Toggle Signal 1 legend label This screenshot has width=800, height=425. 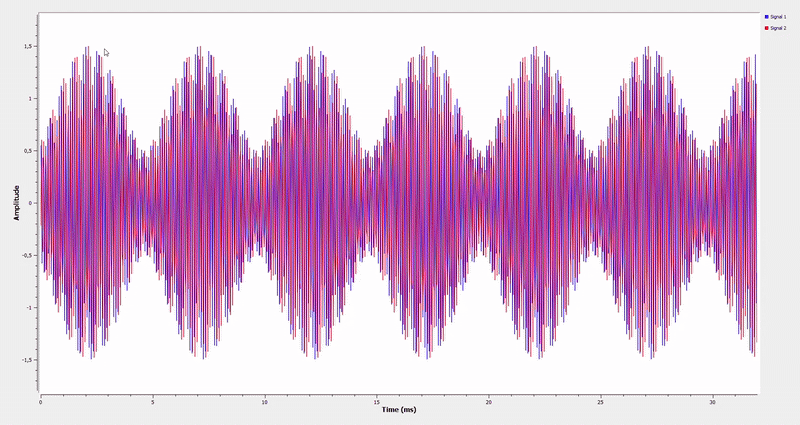[x=780, y=17]
